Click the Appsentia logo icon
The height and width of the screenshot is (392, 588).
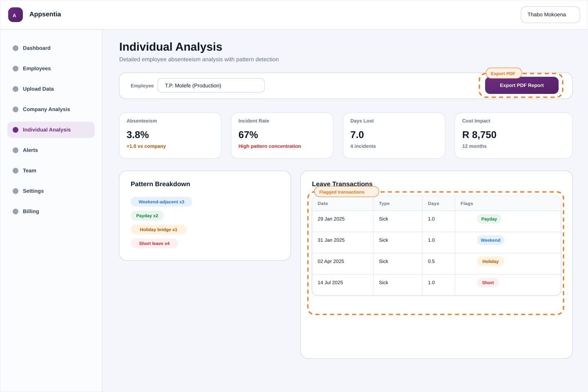click(16, 15)
